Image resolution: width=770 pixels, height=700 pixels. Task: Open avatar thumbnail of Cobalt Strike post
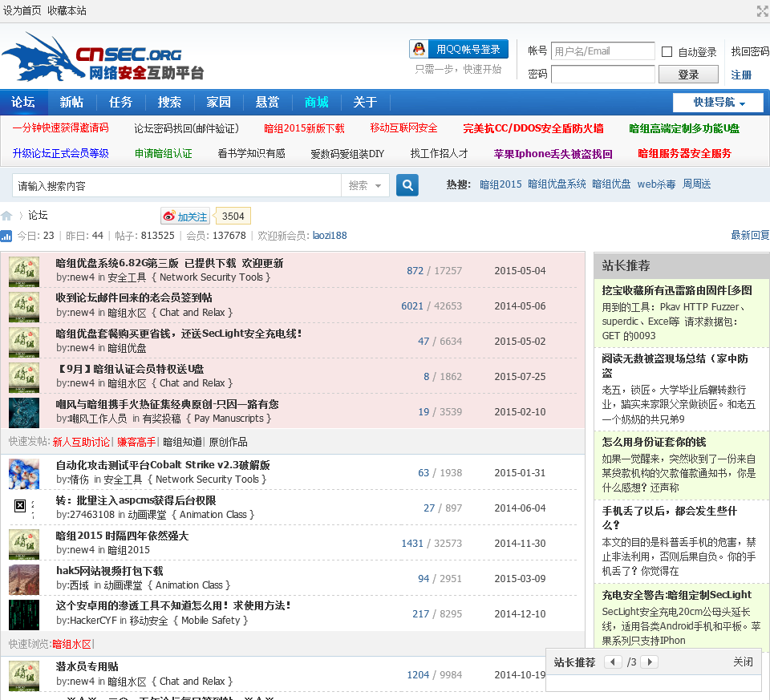(24, 473)
